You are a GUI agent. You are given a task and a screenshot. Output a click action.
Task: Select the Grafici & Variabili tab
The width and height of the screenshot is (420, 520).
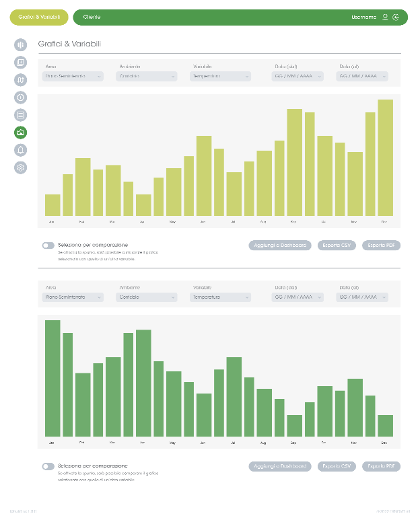pyautogui.click(x=38, y=17)
